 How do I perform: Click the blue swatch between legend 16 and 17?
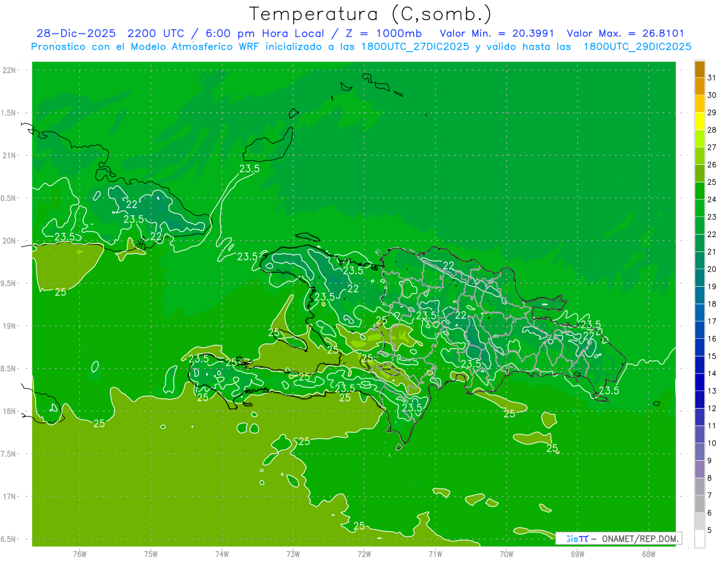pos(699,330)
